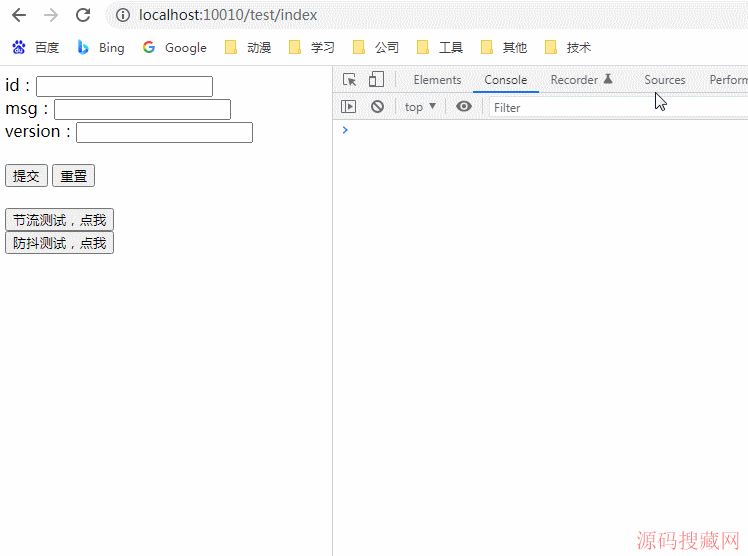Click the eye icon for live expressions
The width and height of the screenshot is (748, 556).
click(463, 107)
